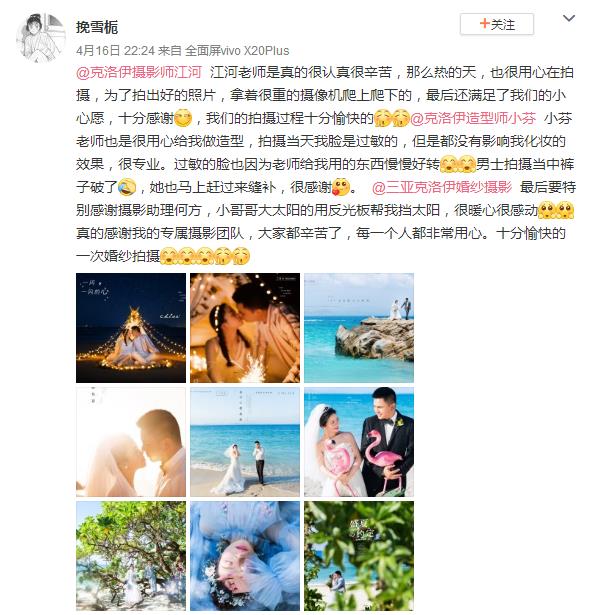Screen dimensions: 592x615
Task: Open the upside-down bride in blue photo
Action: (245, 556)
